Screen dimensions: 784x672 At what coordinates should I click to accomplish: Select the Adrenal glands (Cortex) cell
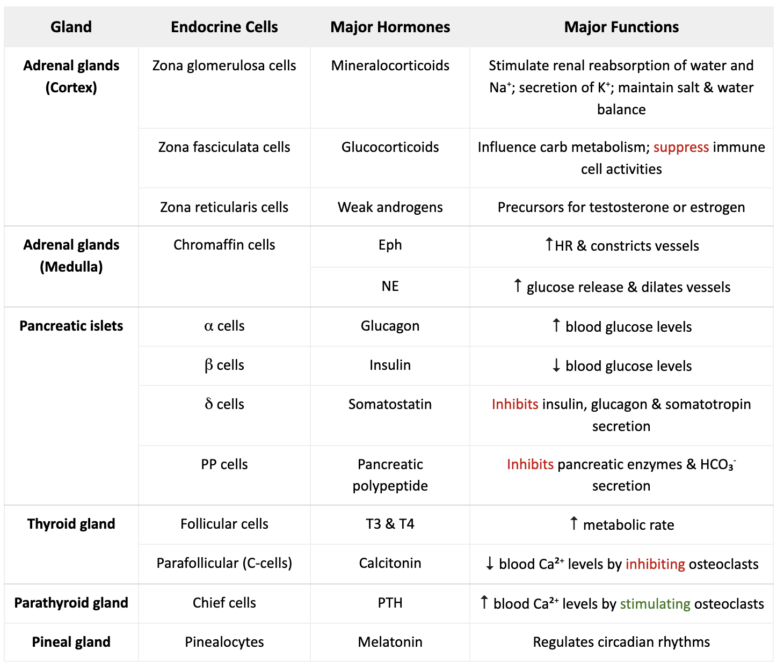coord(71,76)
